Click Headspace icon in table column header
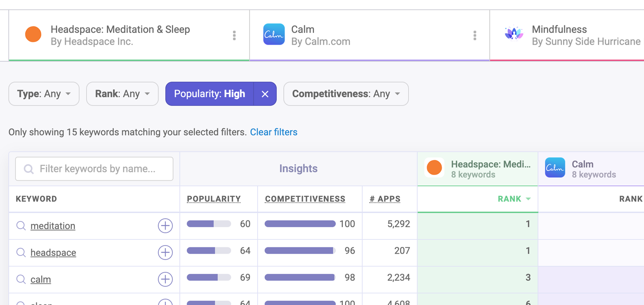Image resolution: width=644 pixels, height=305 pixels. [x=434, y=168]
